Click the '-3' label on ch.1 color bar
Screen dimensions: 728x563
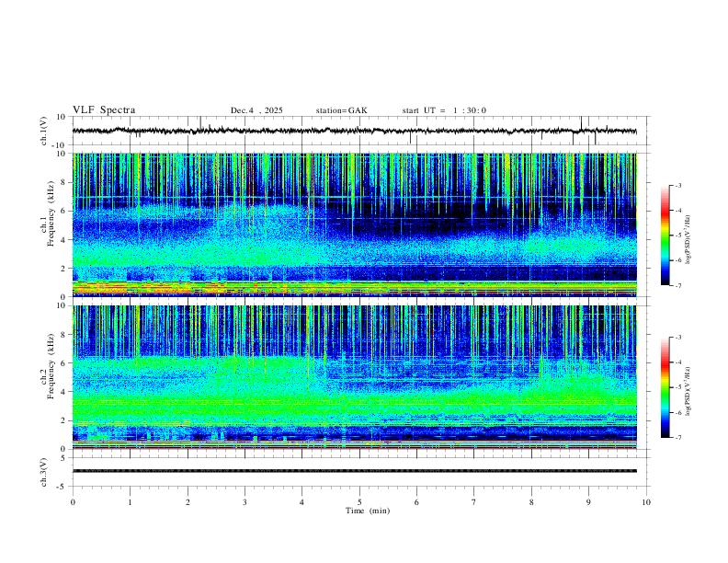tap(677, 185)
